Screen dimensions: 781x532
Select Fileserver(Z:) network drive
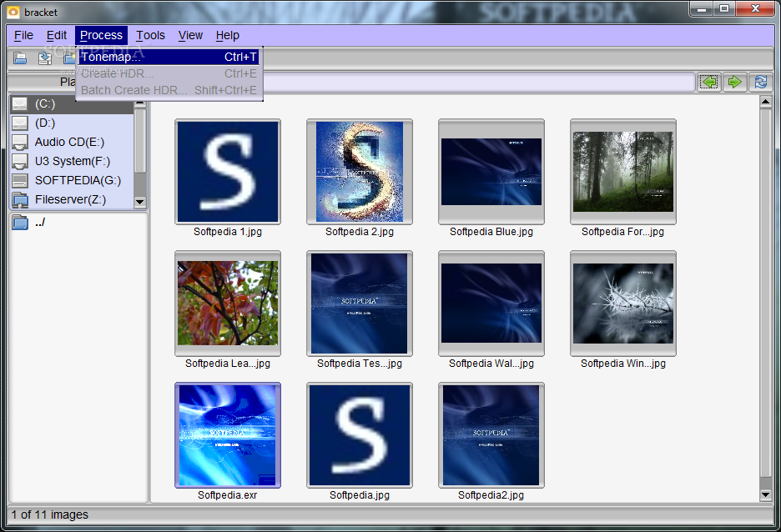pyautogui.click(x=72, y=199)
